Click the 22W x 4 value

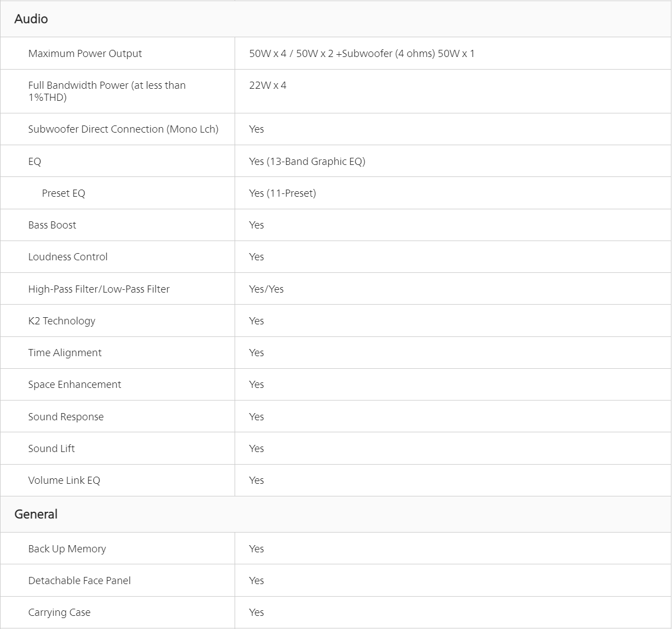point(267,85)
